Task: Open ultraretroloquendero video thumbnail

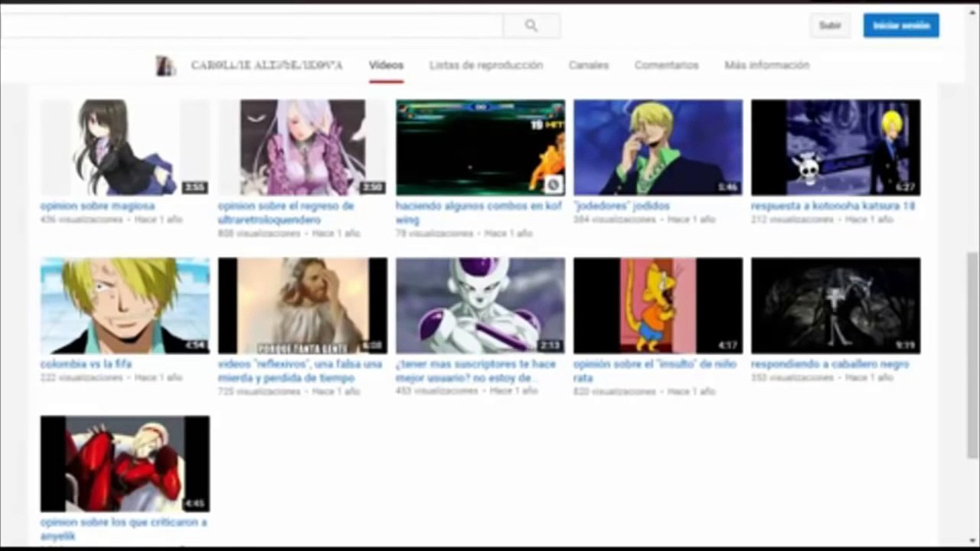Action: [x=302, y=148]
